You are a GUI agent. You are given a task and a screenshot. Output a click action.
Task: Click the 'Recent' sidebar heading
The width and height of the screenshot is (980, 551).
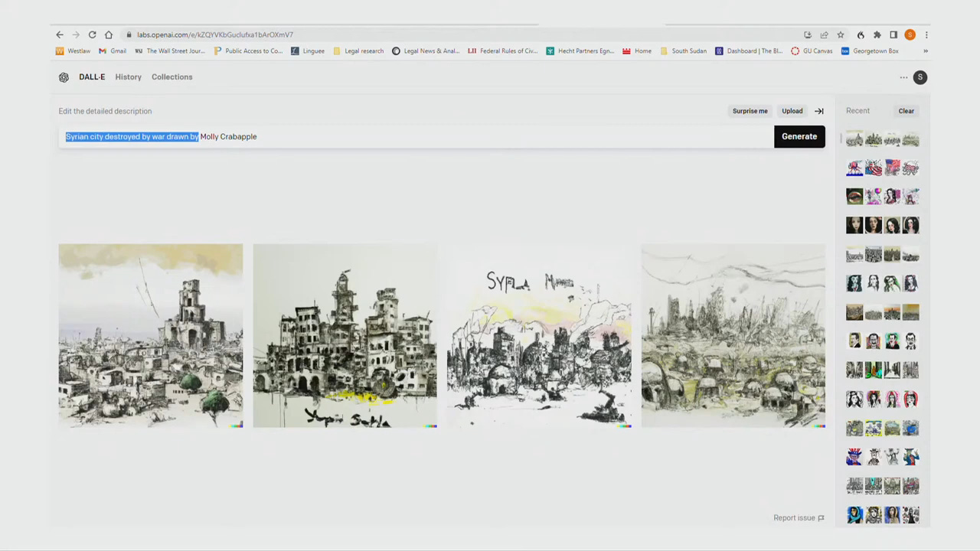[857, 111]
